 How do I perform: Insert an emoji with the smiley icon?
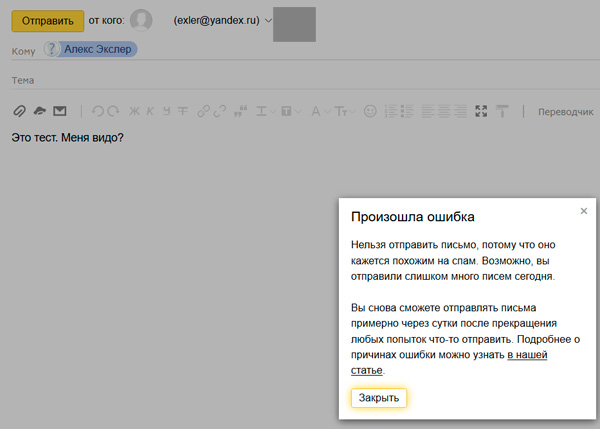(370, 111)
